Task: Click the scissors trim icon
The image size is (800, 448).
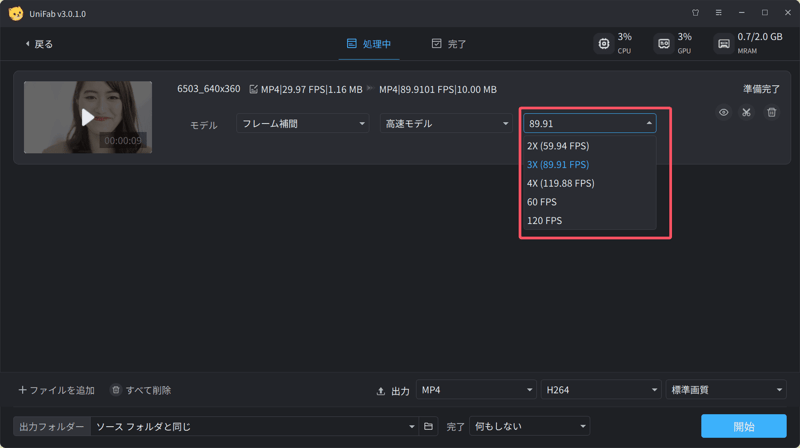Action: [746, 113]
